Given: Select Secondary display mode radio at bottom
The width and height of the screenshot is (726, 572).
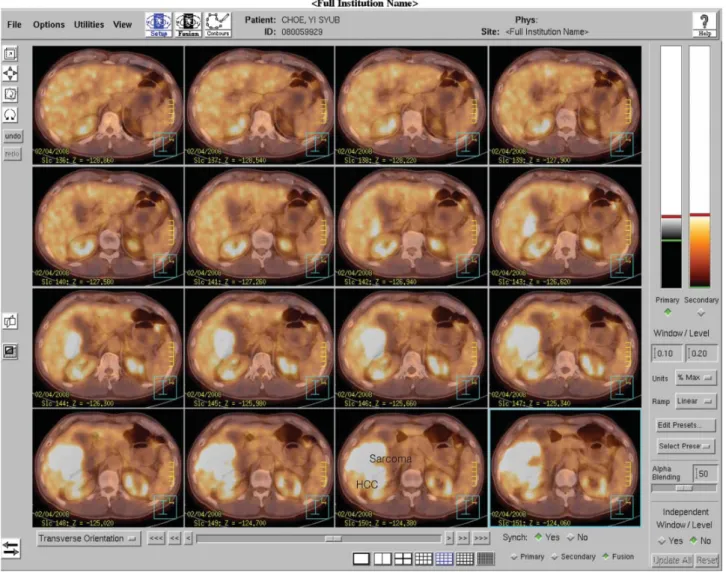Looking at the screenshot, I should (554, 557).
